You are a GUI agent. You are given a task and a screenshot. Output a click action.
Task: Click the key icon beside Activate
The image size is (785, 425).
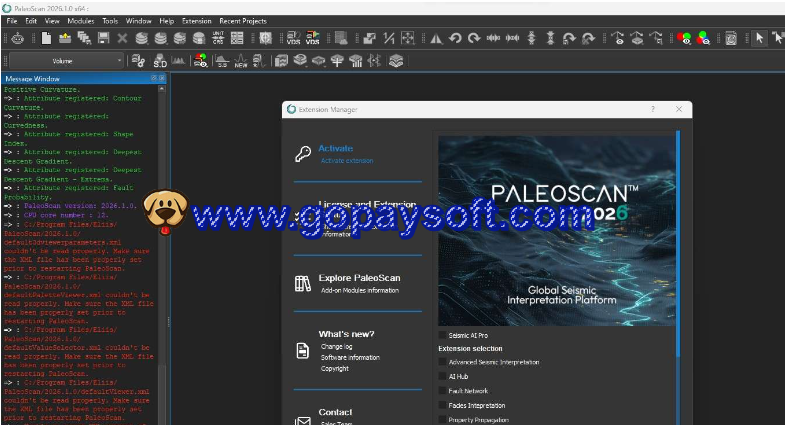(302, 153)
